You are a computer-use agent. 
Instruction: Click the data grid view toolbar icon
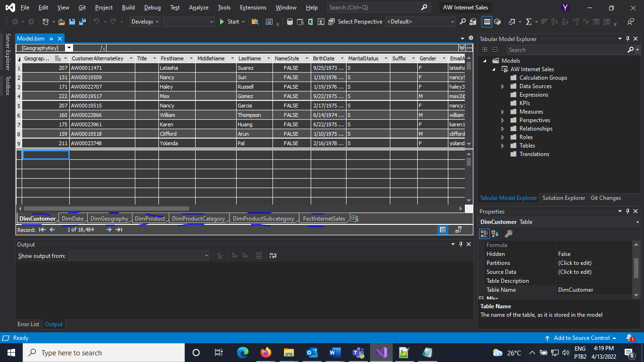pos(487,22)
